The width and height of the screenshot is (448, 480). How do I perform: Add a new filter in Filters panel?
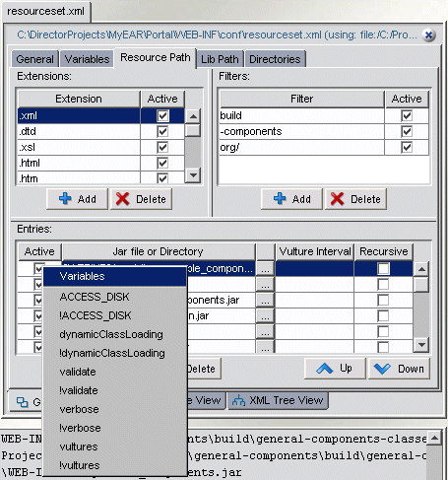pos(291,199)
